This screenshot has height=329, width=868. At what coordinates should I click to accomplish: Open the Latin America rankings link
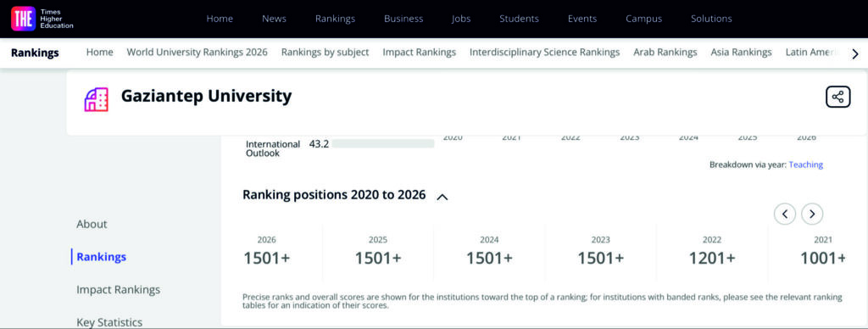(x=813, y=52)
